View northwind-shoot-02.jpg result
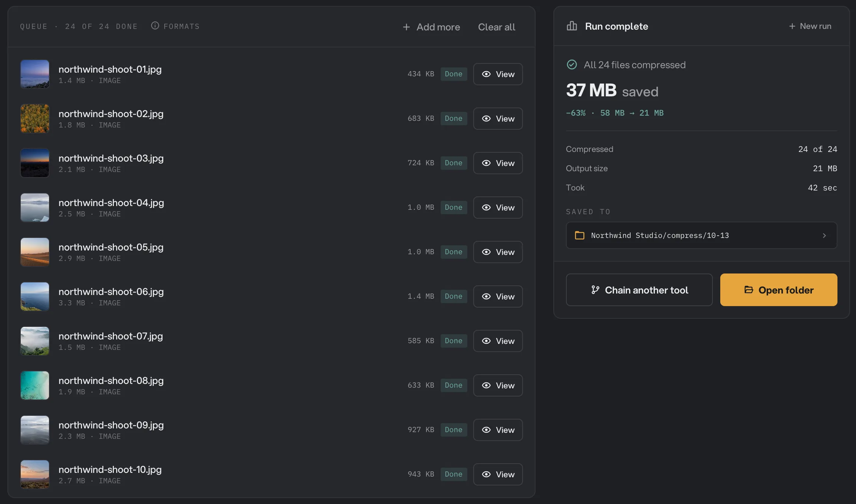Screen dimensions: 856x504 point(498,119)
